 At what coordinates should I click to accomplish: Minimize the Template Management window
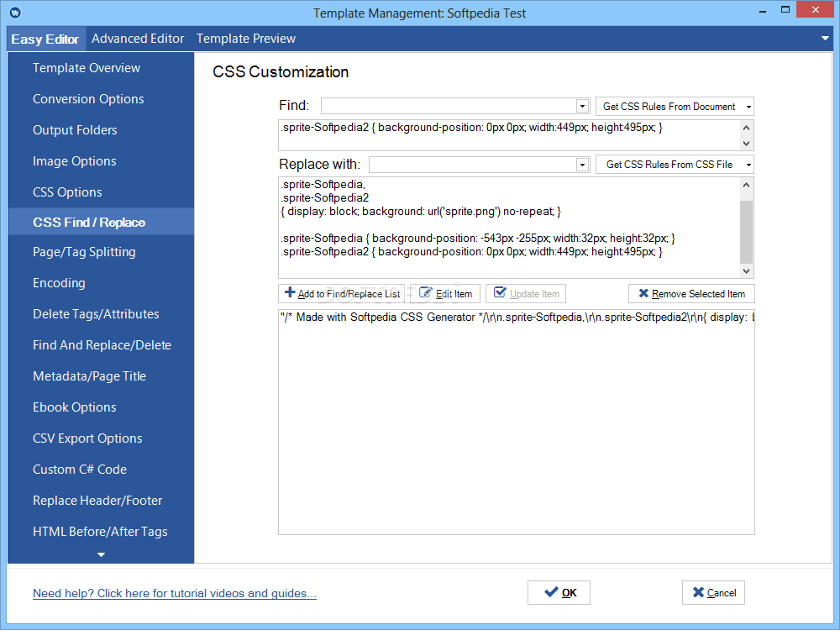[x=763, y=11]
